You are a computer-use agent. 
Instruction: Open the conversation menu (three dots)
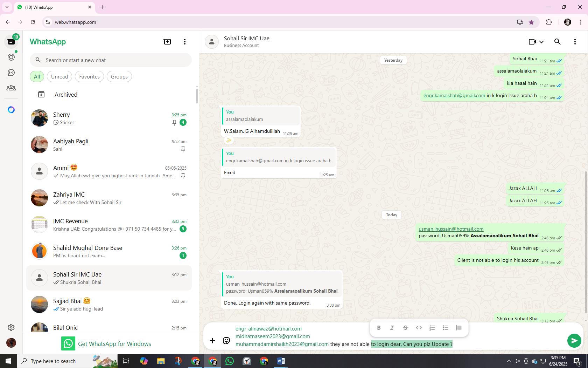[575, 42]
